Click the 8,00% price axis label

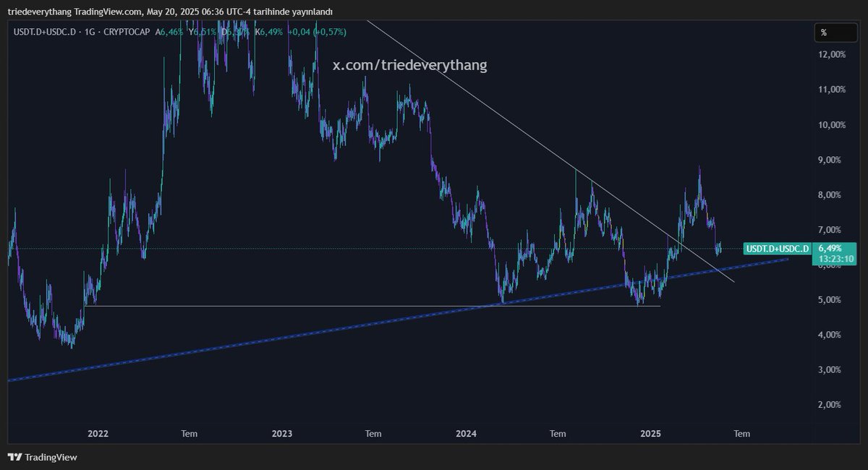tap(831, 195)
